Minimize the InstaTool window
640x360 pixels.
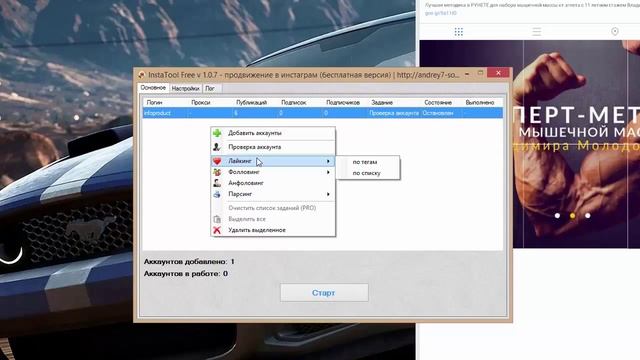pos(467,74)
